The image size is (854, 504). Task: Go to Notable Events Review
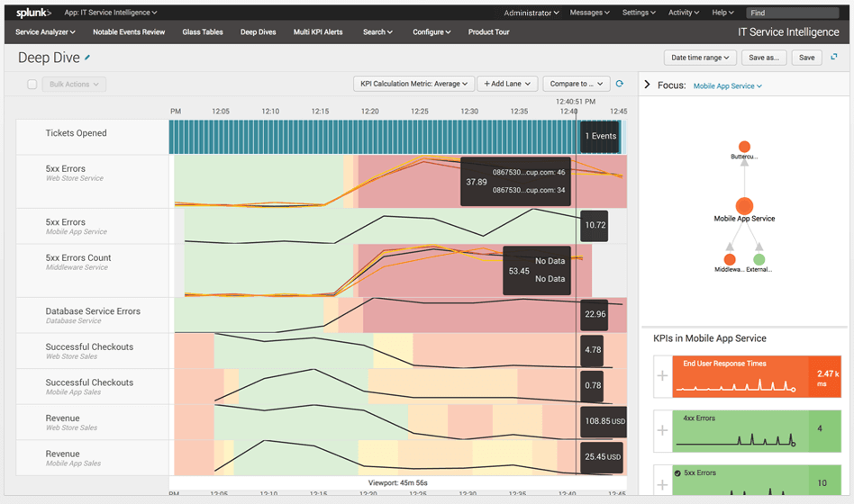pyautogui.click(x=129, y=32)
